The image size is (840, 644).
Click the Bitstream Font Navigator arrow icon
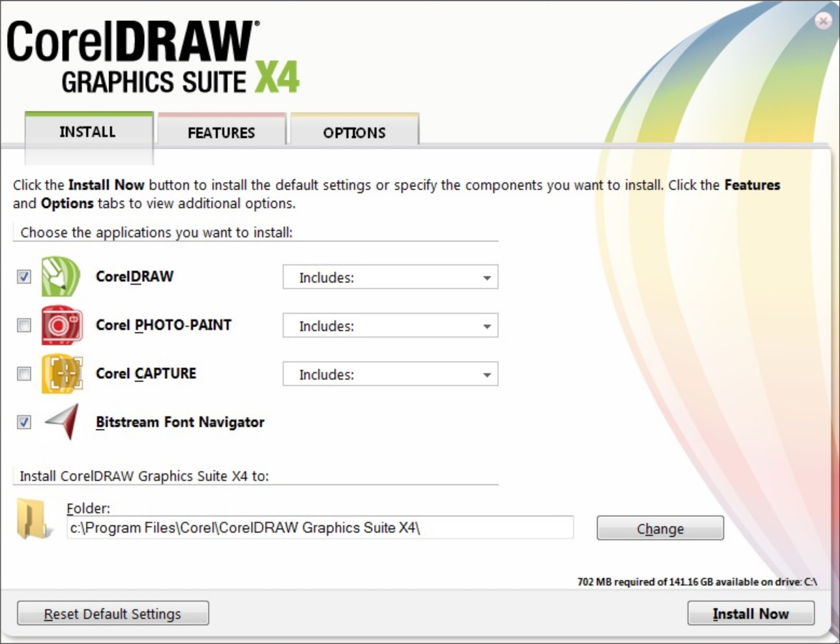[x=63, y=423]
